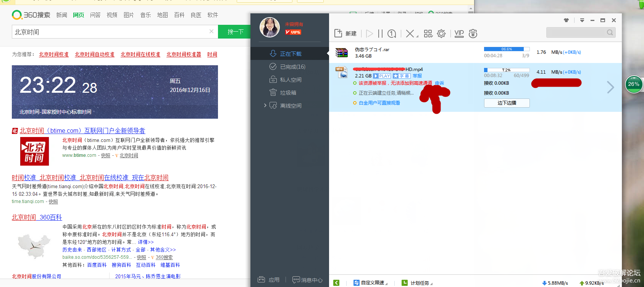The width and height of the screenshot is (644, 287).
Task: Click the MP4 file type icon
Action: click(342, 72)
